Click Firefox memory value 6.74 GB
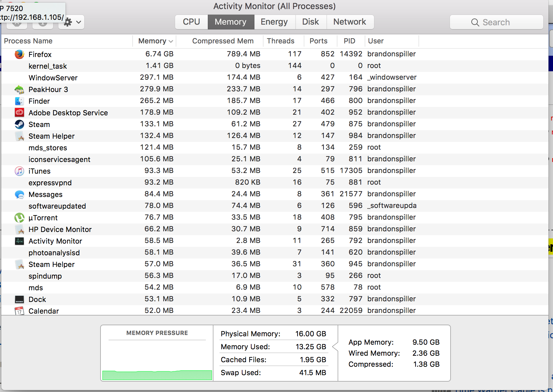The image size is (553, 392). pyautogui.click(x=159, y=54)
